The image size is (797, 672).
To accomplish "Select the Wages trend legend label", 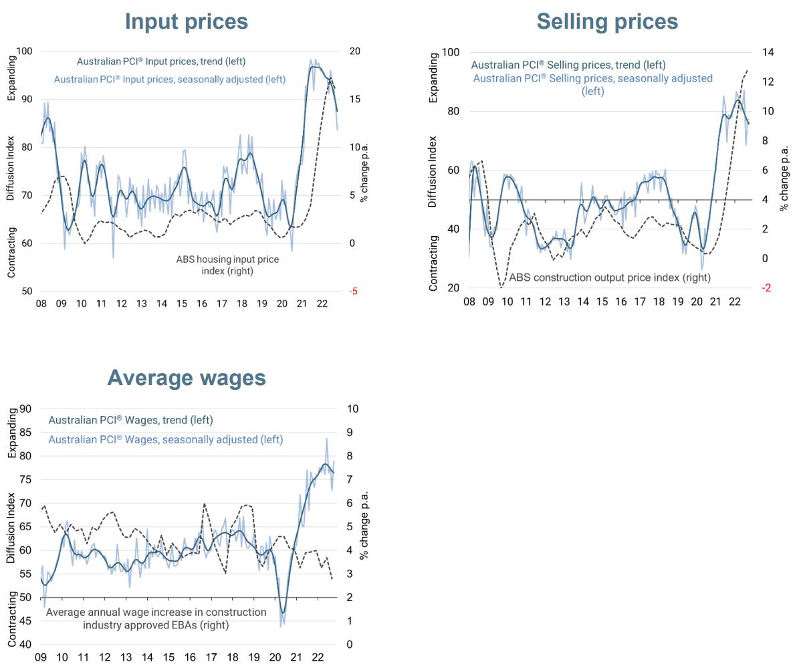I will point(131,421).
